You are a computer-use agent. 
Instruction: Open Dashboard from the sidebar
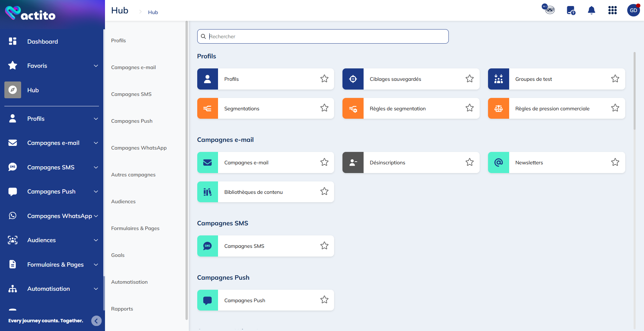click(42, 42)
